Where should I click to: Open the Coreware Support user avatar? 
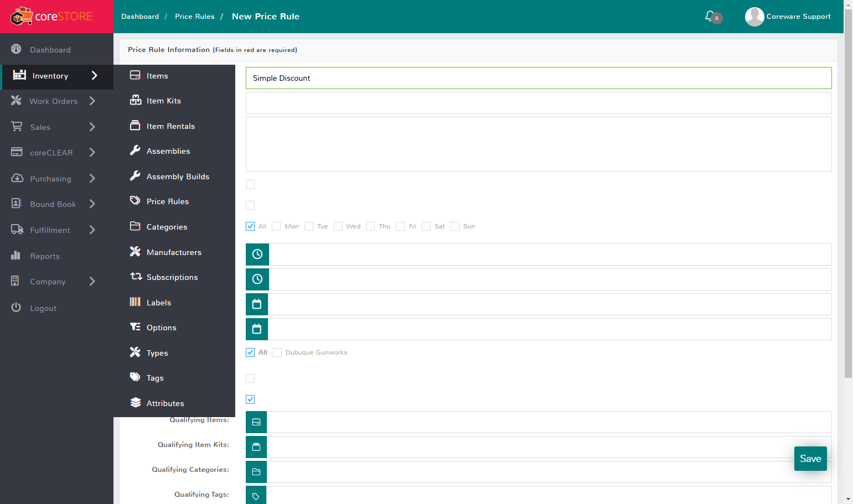coord(754,17)
